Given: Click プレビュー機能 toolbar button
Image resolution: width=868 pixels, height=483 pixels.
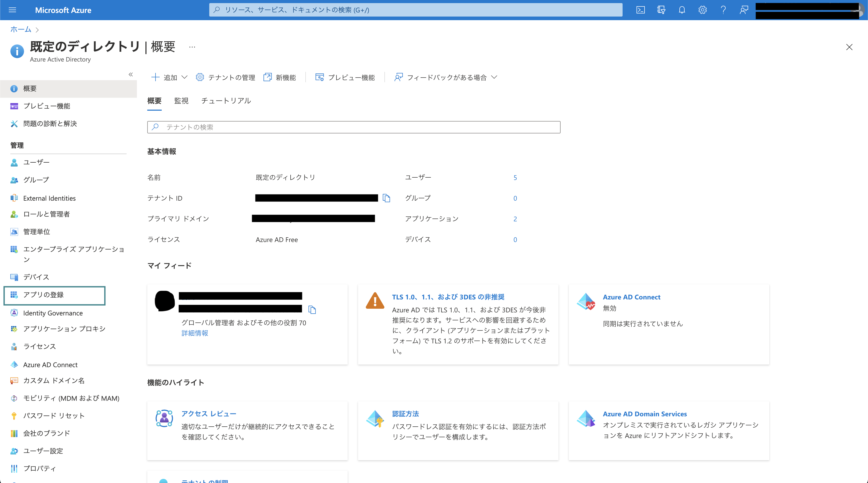Looking at the screenshot, I should click(345, 78).
